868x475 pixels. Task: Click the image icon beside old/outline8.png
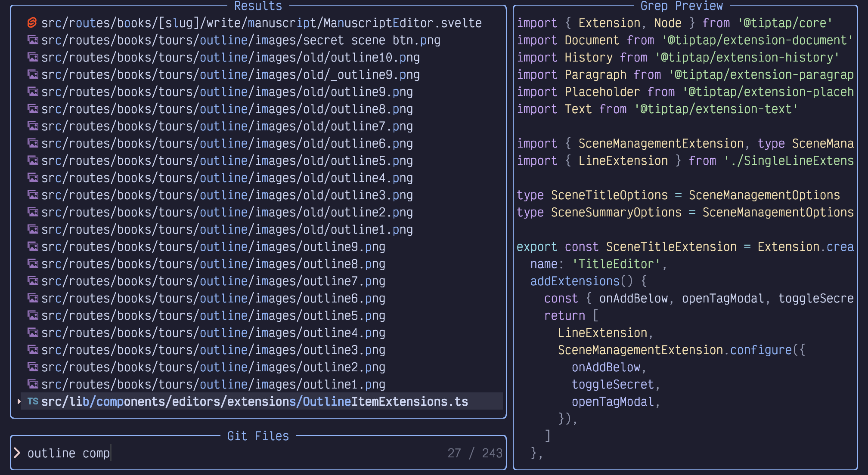pos(33,109)
